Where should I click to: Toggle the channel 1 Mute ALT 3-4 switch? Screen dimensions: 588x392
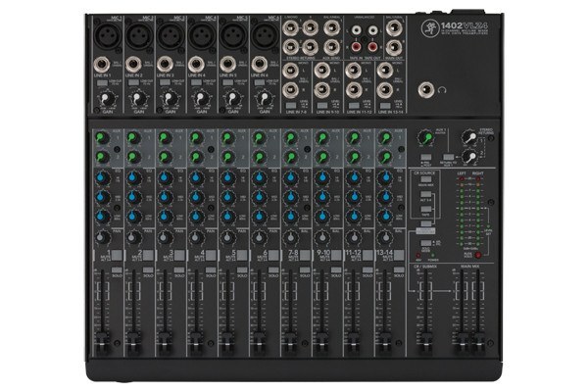point(118,256)
